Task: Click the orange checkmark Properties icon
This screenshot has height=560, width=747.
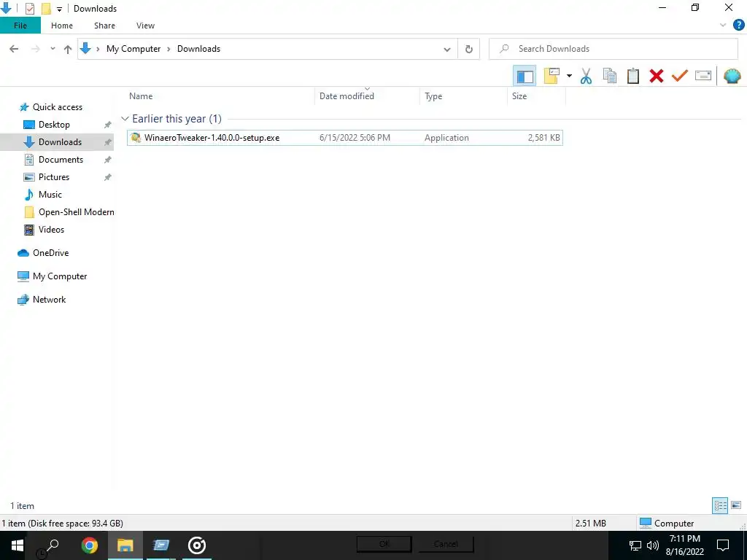Action: click(x=679, y=76)
